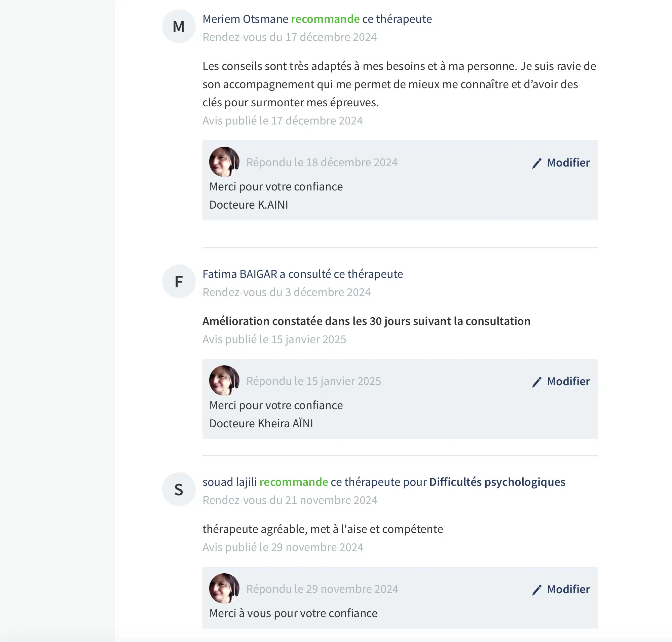This screenshot has height=642, width=672.
Task: Click the "Merci à vous pour votre confiance" reply text
Action: click(x=293, y=613)
